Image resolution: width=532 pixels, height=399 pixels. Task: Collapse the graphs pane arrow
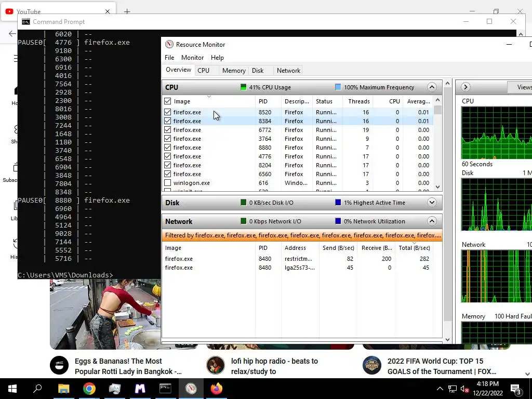(465, 87)
